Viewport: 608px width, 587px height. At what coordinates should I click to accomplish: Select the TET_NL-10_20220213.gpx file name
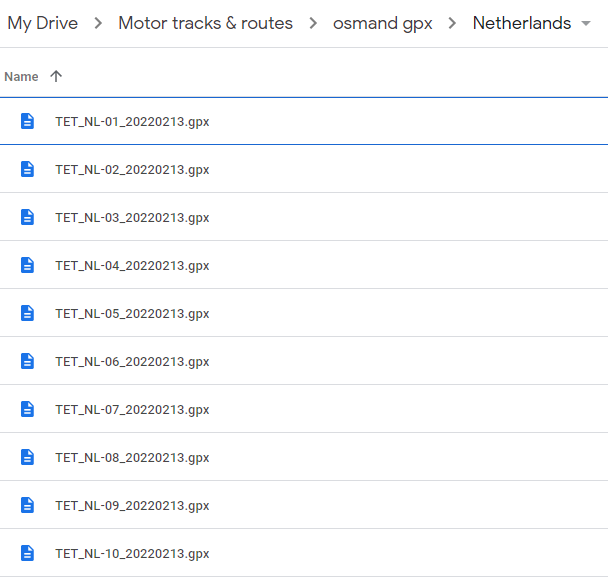[x=132, y=554]
